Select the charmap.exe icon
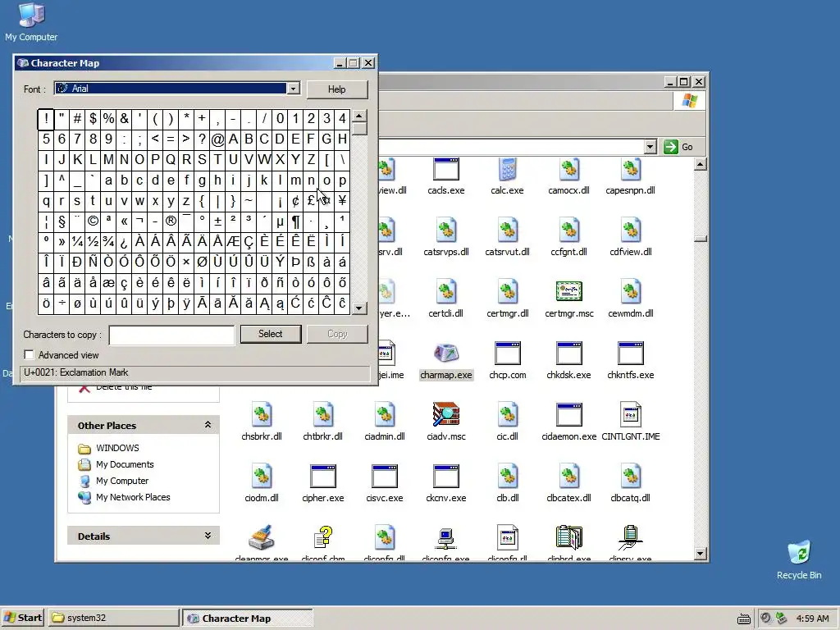The height and width of the screenshot is (630, 840). click(445, 354)
